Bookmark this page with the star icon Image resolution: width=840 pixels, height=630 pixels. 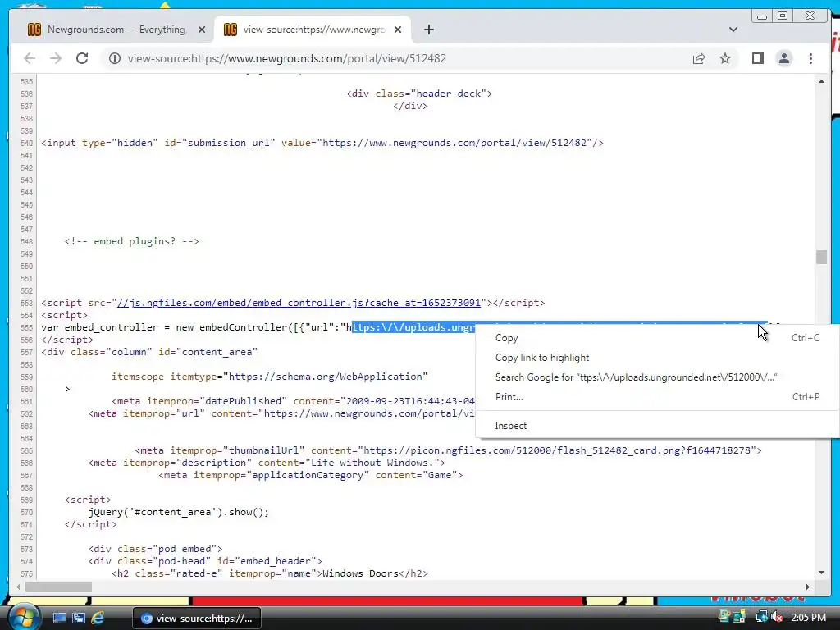point(725,58)
